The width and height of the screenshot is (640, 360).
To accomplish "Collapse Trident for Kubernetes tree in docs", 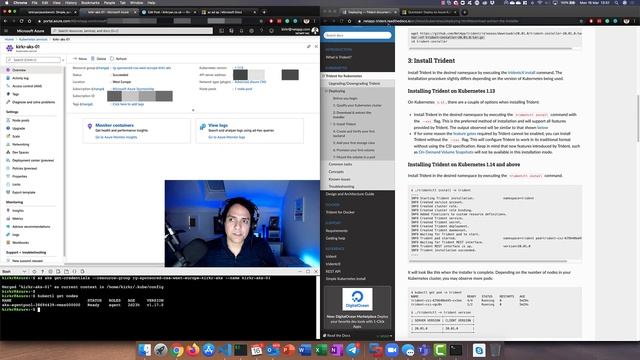I will click(x=324, y=76).
